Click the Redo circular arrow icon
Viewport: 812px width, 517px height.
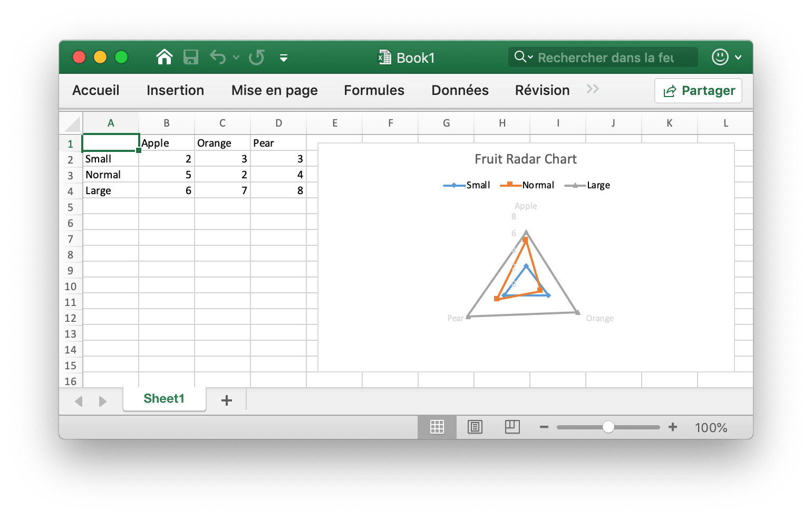point(257,57)
